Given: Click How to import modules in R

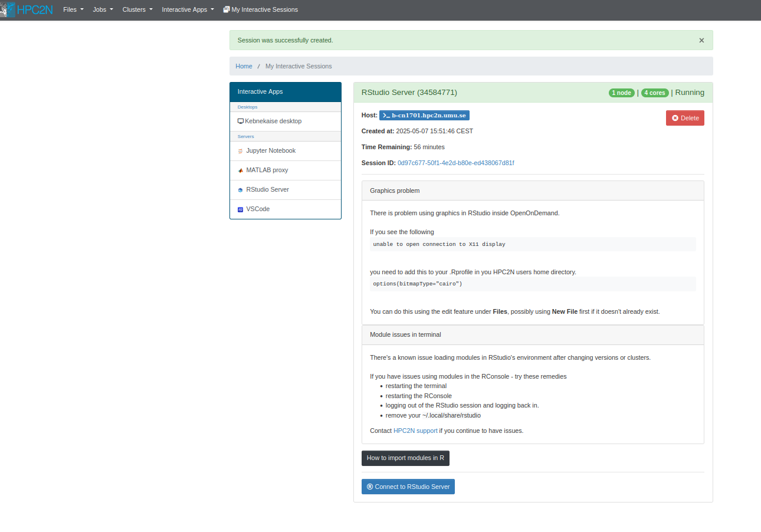Looking at the screenshot, I should click(x=405, y=458).
